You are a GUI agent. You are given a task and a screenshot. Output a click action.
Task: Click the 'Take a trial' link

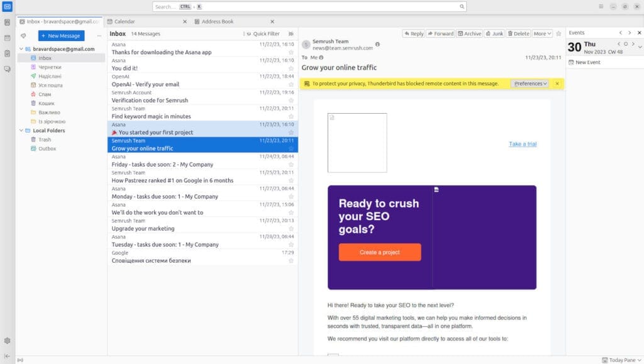point(522,144)
